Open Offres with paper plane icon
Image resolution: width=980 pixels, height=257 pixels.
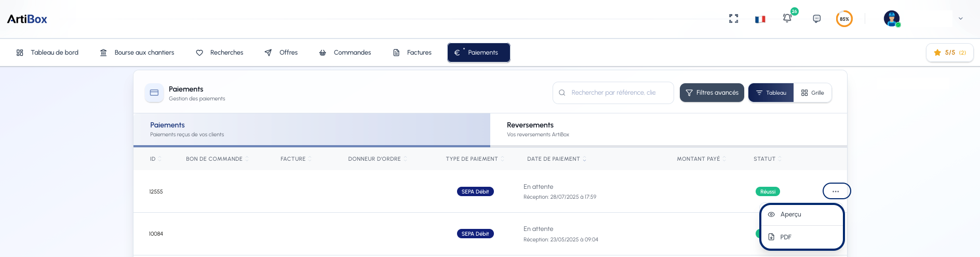[281, 53]
